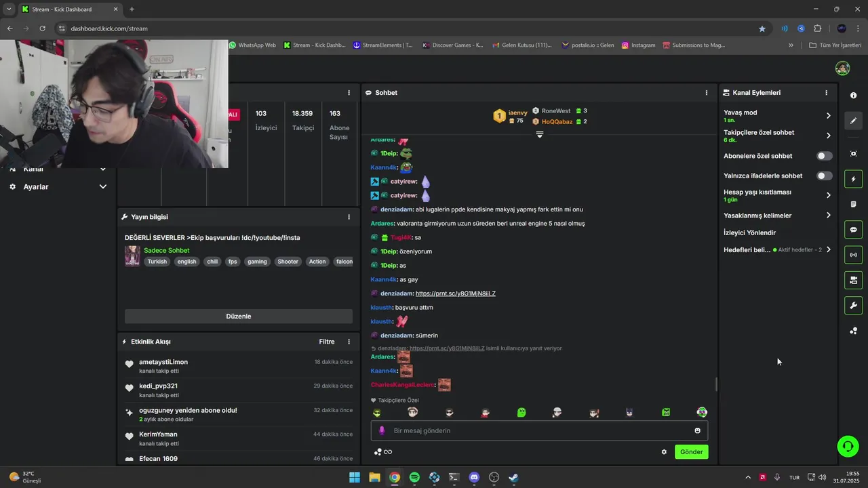The height and width of the screenshot is (488, 868).
Task: Click the notes document icon in right sidebar
Action: coord(853,204)
